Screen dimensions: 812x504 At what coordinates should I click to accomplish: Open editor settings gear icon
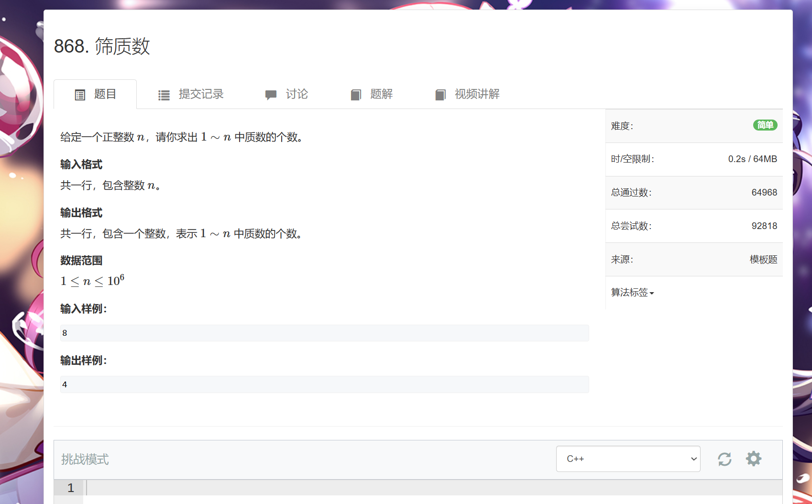pyautogui.click(x=754, y=459)
